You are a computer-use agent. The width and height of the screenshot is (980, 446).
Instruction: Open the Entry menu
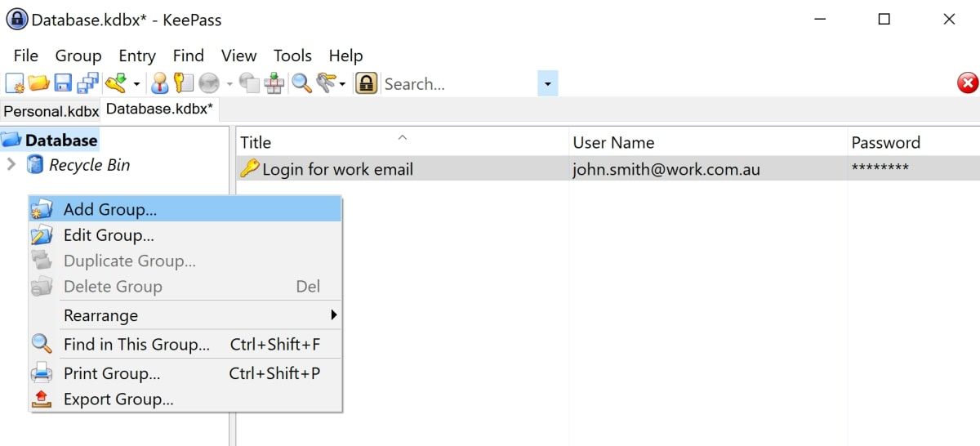click(137, 56)
